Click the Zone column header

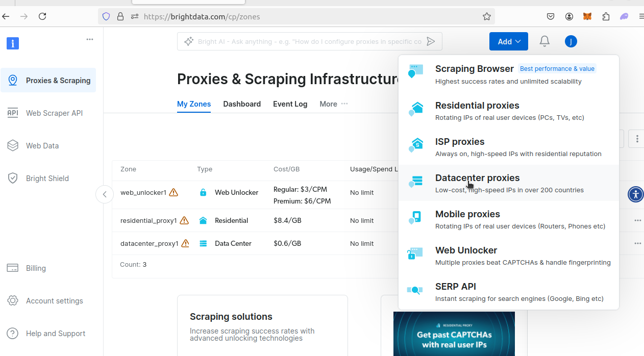point(128,169)
